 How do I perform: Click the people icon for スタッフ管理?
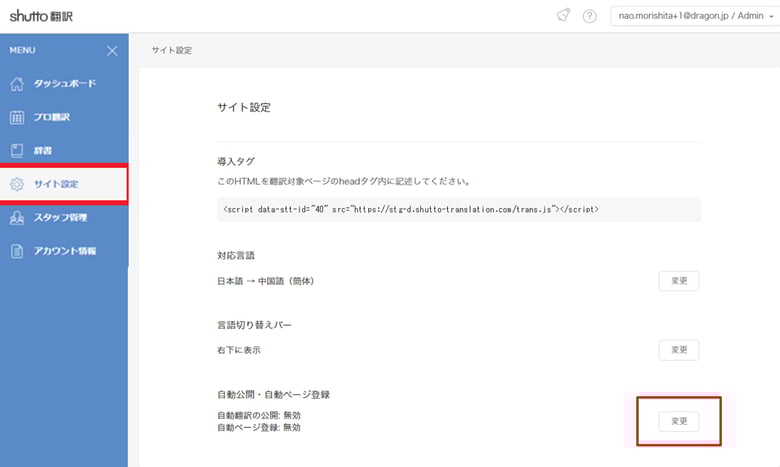(17, 217)
